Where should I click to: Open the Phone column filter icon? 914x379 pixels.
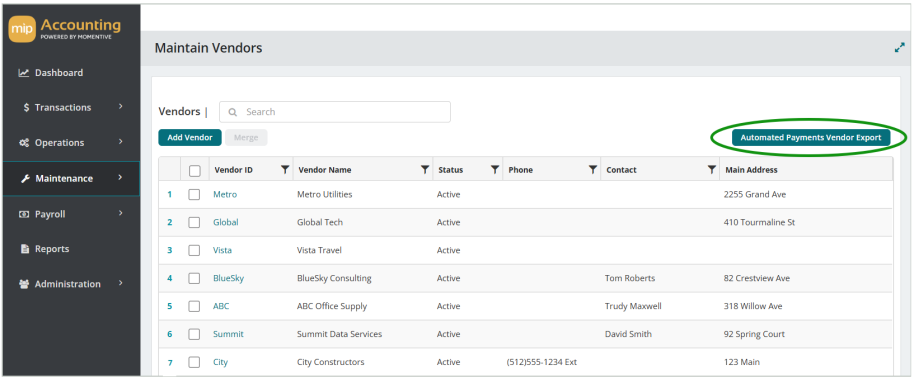click(x=593, y=170)
